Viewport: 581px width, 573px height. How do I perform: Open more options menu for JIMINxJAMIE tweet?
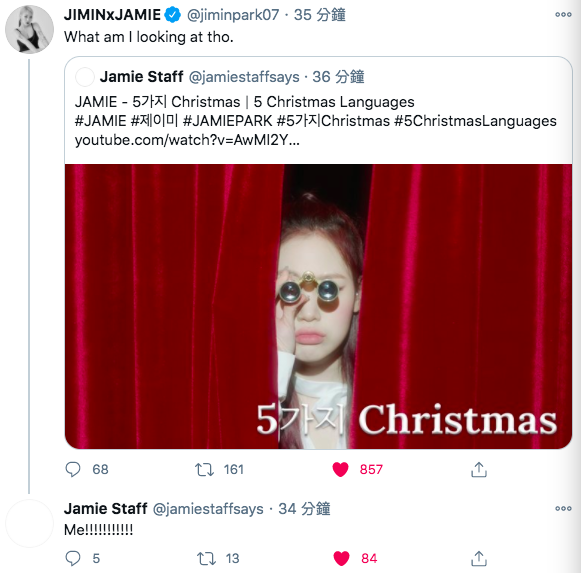click(x=563, y=15)
